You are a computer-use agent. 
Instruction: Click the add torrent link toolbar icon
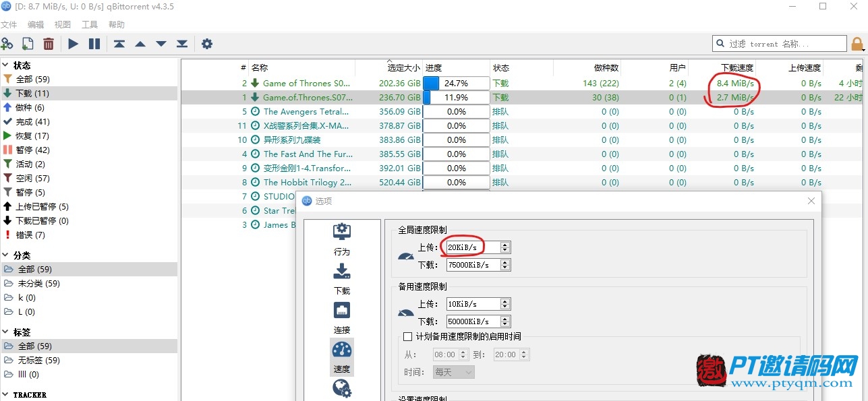7,44
